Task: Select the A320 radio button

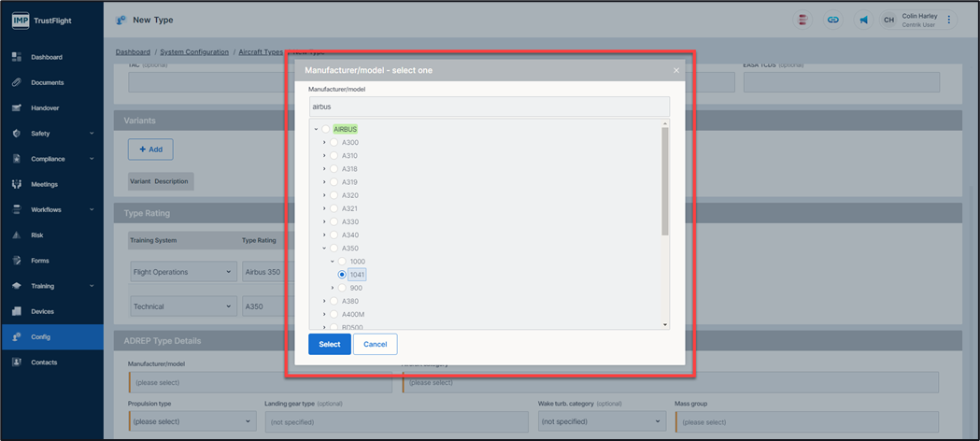Action: coord(334,195)
